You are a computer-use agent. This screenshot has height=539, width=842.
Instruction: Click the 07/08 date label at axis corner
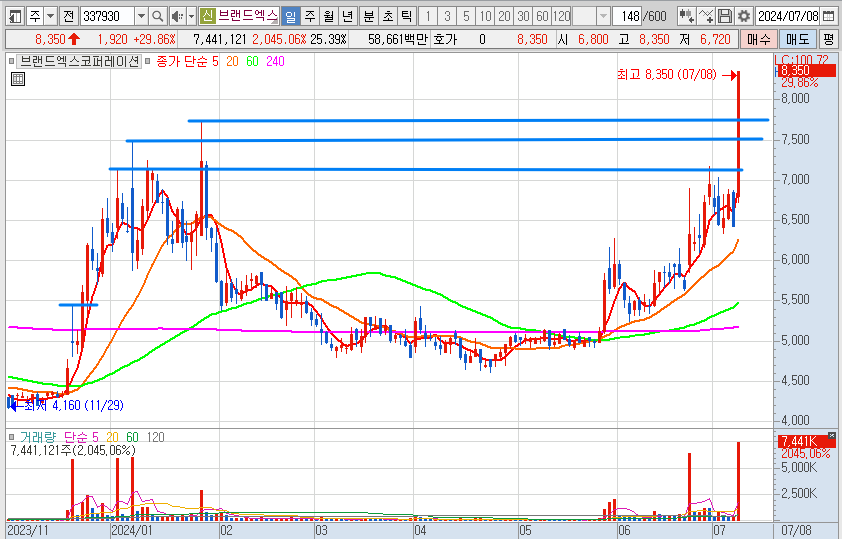(796, 531)
